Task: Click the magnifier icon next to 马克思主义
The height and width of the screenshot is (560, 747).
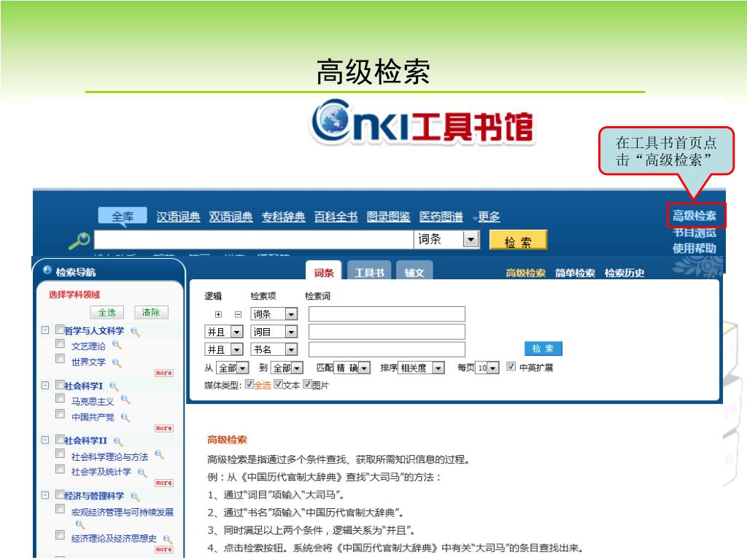Action: (x=125, y=400)
